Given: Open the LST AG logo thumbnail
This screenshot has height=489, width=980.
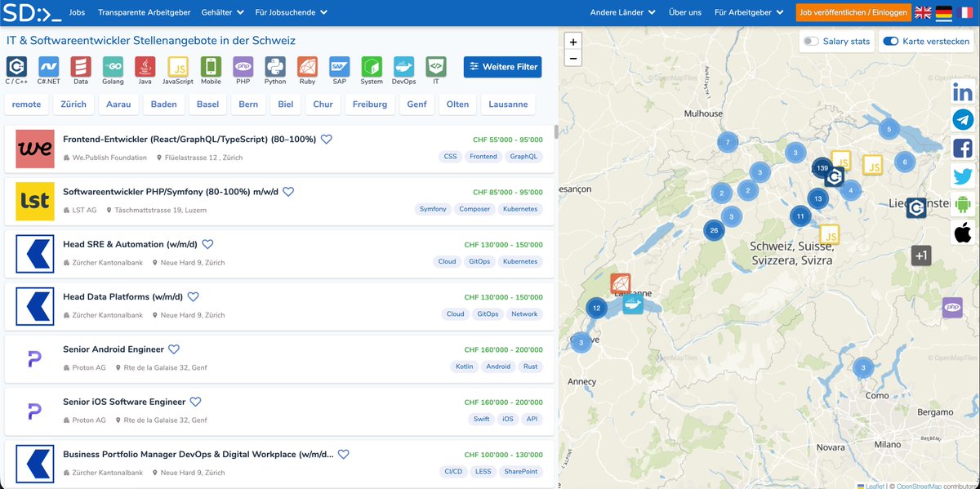Looking at the screenshot, I should coord(35,201).
